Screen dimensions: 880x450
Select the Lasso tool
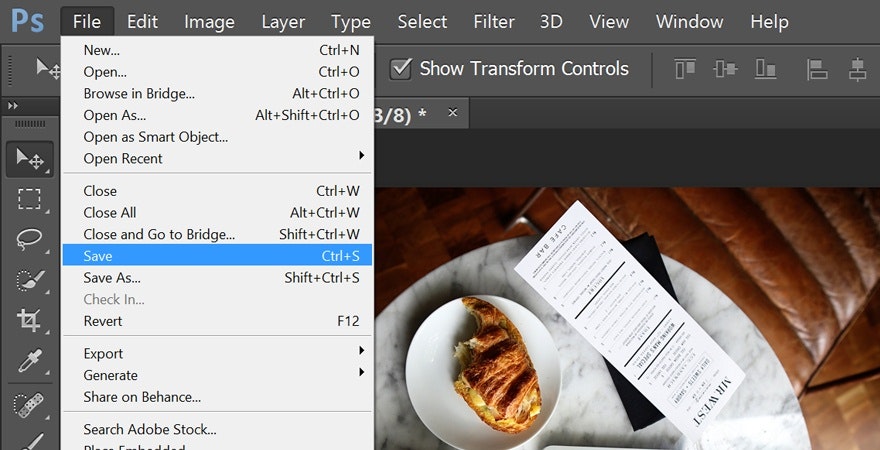(x=29, y=239)
